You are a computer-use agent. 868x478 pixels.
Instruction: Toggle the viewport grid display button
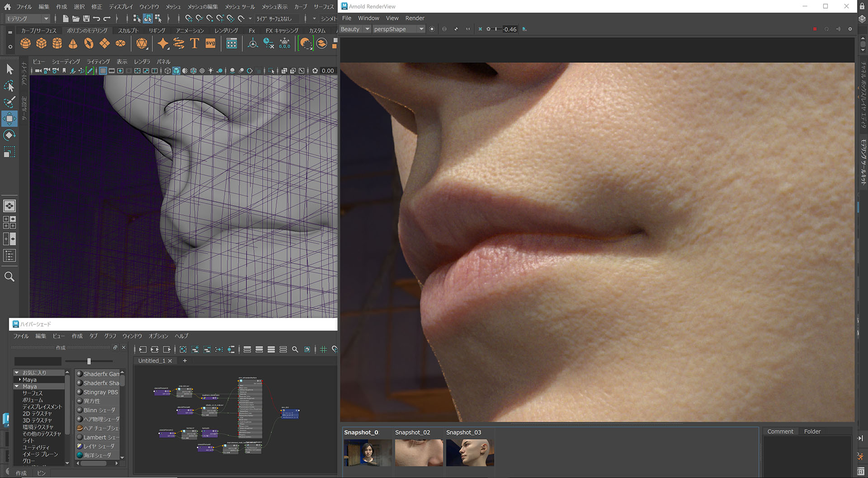[x=103, y=71]
